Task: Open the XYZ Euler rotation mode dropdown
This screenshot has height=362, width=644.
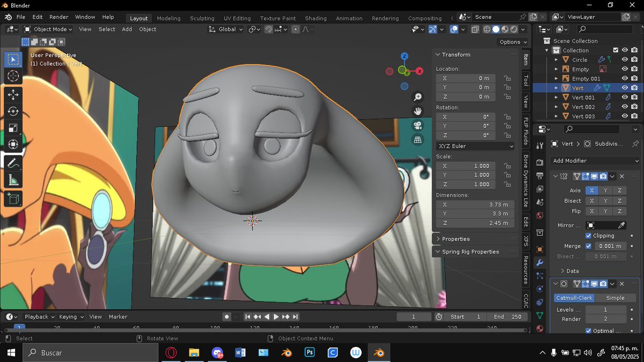Action: 475,146
